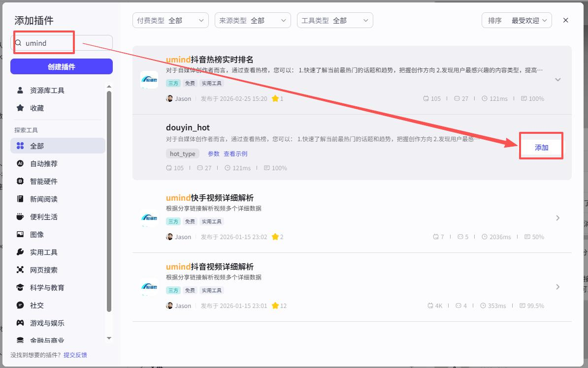Open the 资源库工具 sidebar entry

pyautogui.click(x=58, y=91)
